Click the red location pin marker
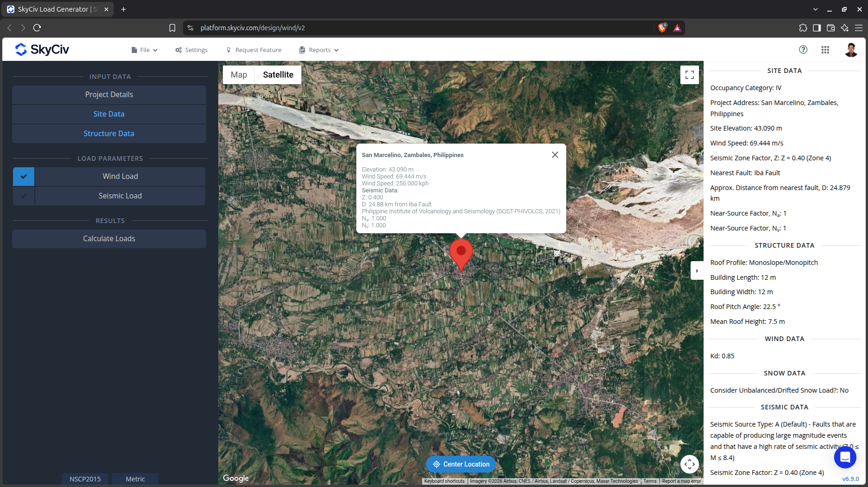The image size is (868, 487). (461, 255)
